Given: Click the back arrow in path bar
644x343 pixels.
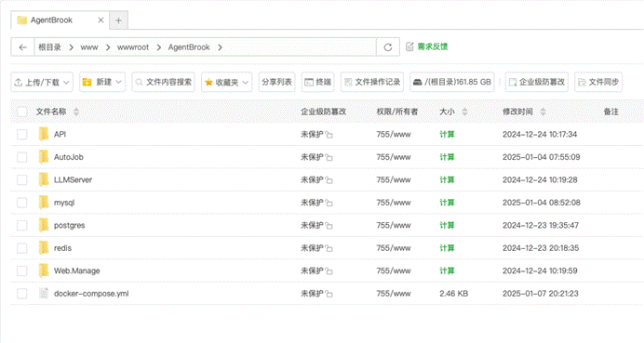Looking at the screenshot, I should point(22,47).
